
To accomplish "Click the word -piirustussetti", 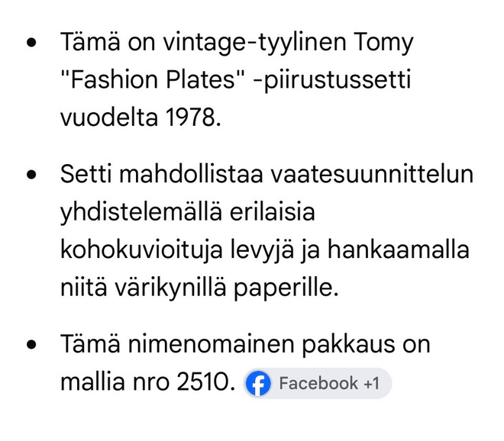I will 332,80.
